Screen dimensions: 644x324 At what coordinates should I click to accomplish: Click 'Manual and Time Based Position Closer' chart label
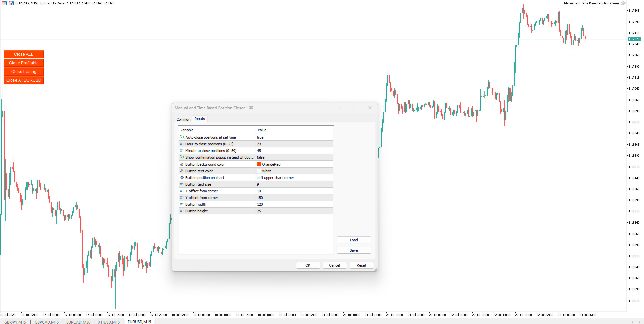pos(591,3)
